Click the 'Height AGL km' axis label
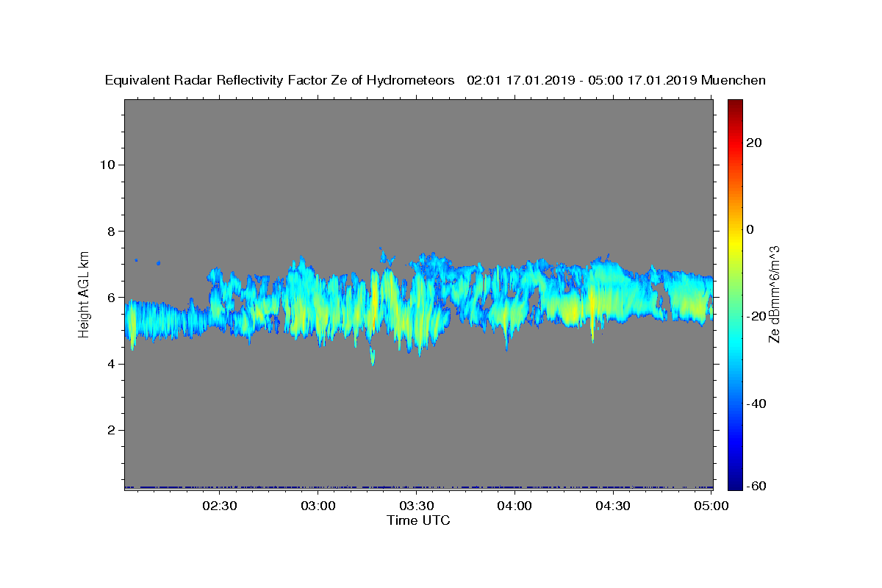The image size is (882, 588). [x=84, y=293]
